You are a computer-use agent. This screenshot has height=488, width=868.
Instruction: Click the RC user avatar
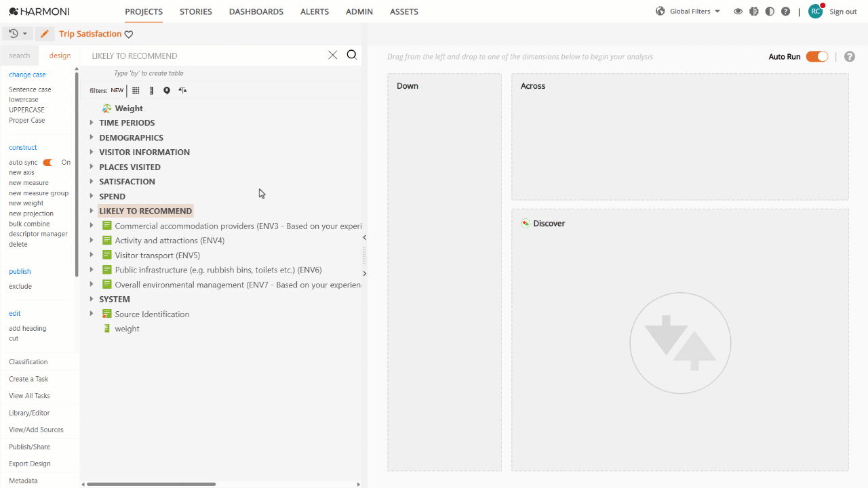tap(816, 11)
